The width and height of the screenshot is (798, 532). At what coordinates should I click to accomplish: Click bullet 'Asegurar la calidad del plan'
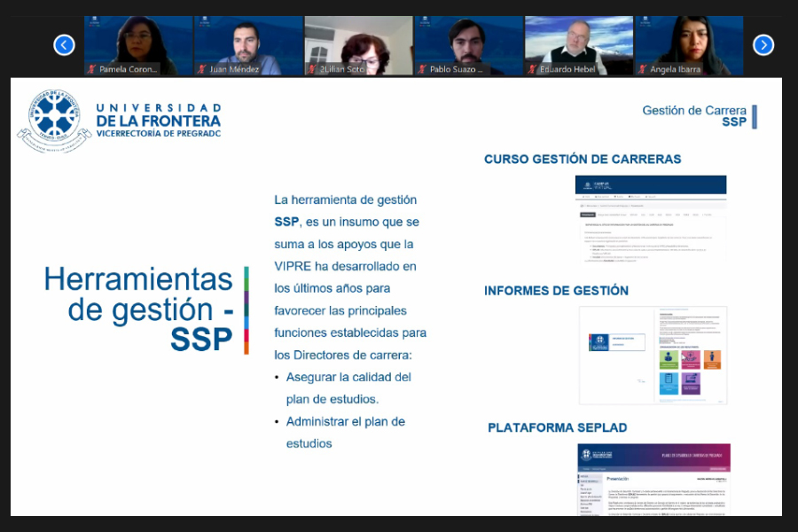pos(348,388)
